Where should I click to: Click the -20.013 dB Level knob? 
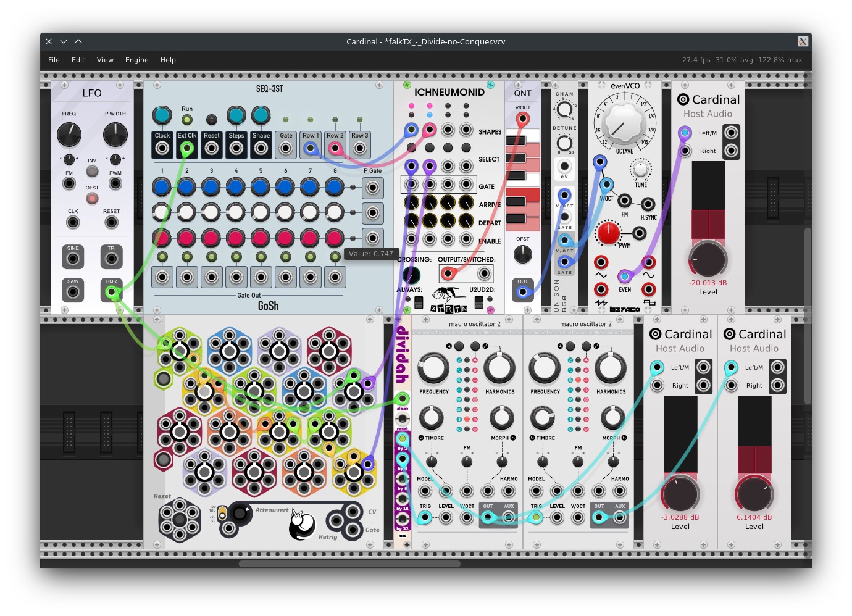[x=708, y=259]
